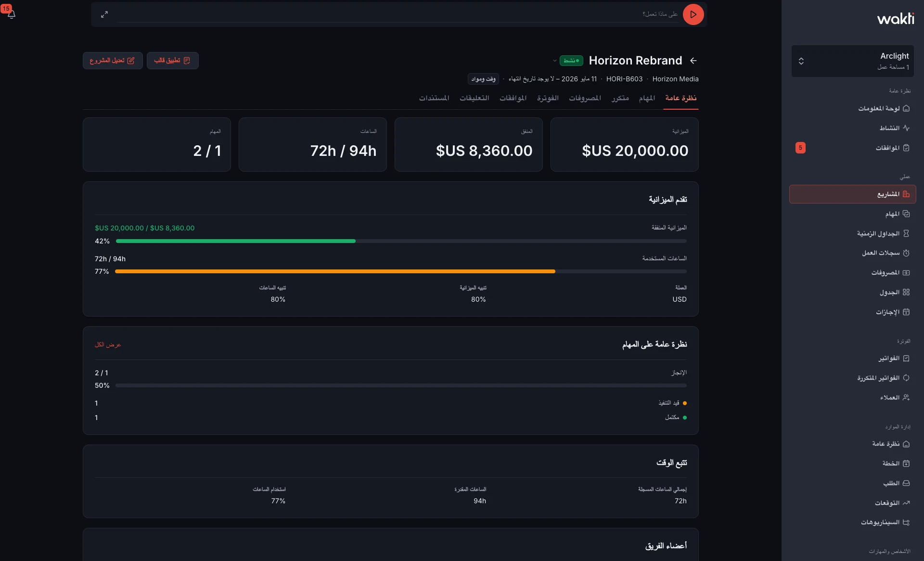The width and height of the screenshot is (924, 561).
Task: Click the approvals badge showing 5
Action: [800, 148]
